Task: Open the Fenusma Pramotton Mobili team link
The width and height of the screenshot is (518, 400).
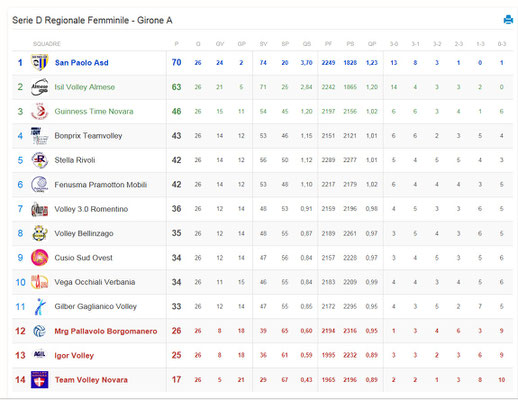Action: 101,185
